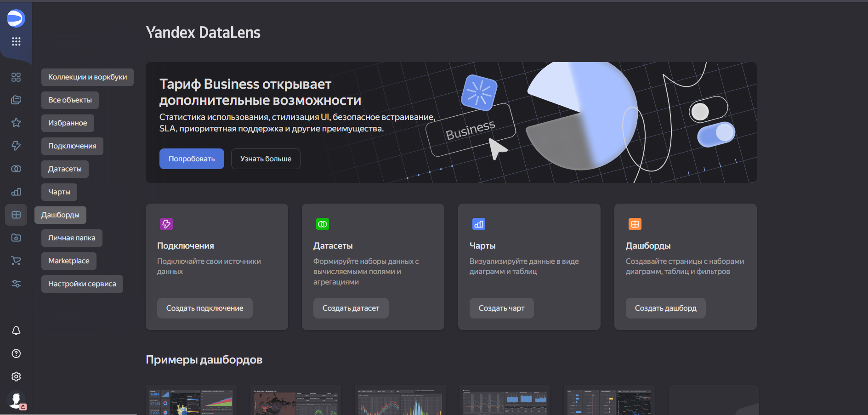Click the favorites star sidebar icon
The width and height of the screenshot is (868, 415).
pyautogui.click(x=16, y=123)
